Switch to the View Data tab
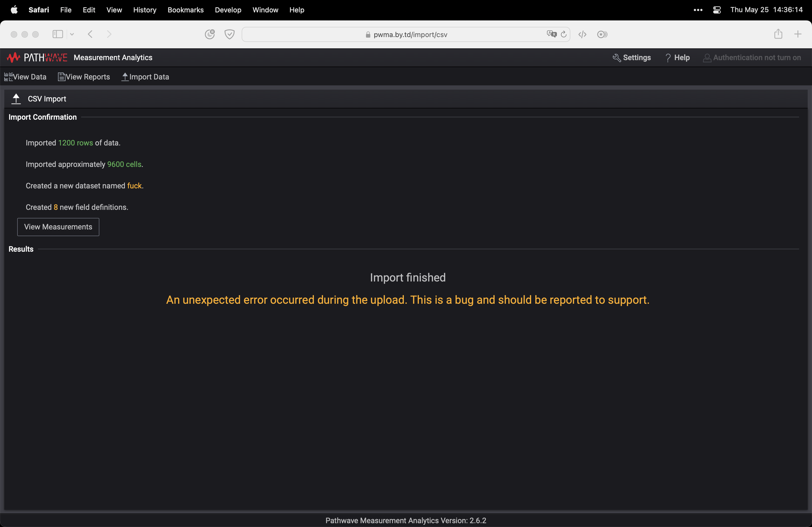 click(x=25, y=77)
